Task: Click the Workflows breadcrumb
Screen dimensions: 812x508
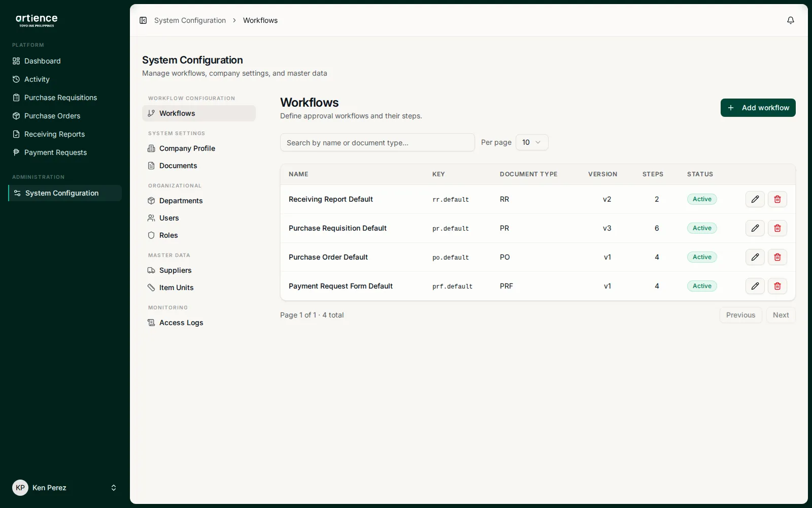Action: [260, 20]
